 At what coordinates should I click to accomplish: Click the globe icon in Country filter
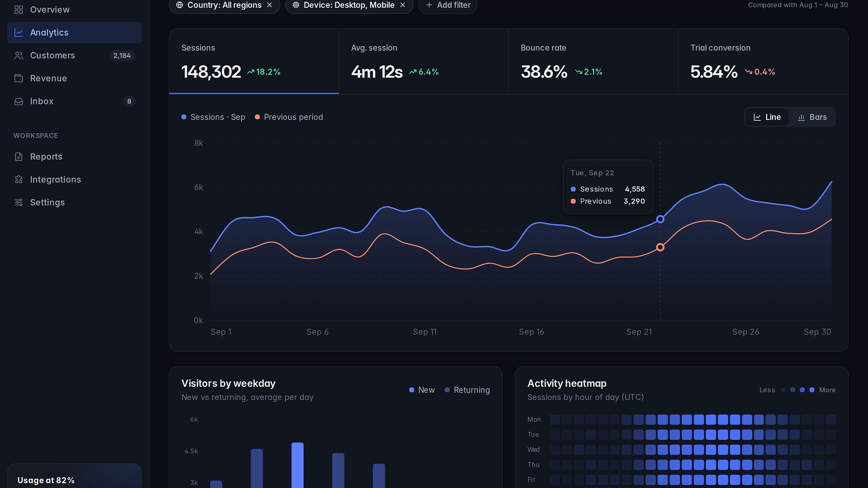pos(180,5)
